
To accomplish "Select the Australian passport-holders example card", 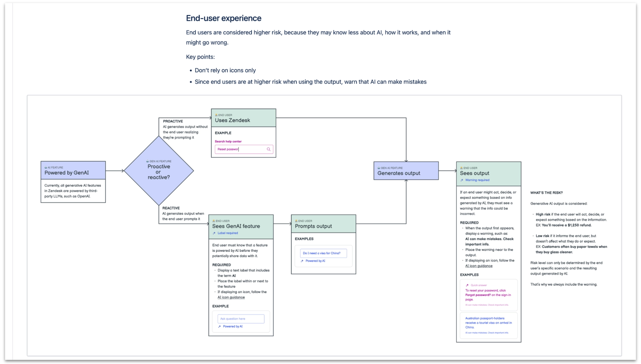I will pos(489,325).
